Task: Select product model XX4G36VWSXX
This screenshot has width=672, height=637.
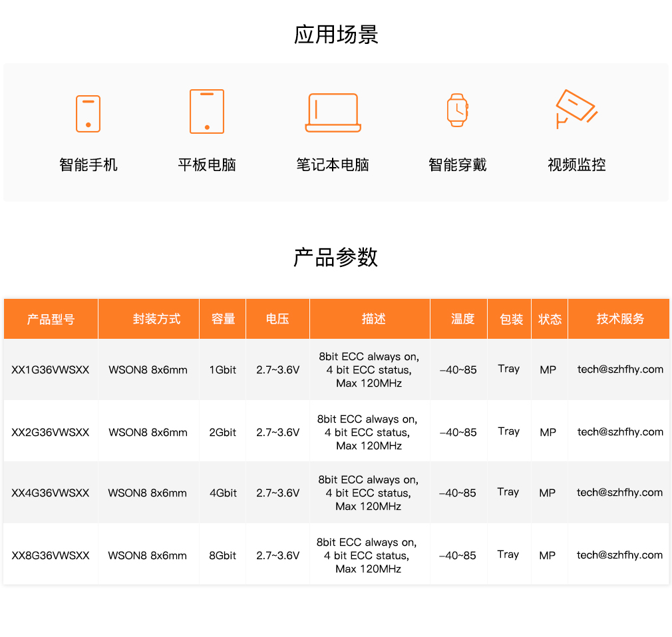Action: (51, 493)
